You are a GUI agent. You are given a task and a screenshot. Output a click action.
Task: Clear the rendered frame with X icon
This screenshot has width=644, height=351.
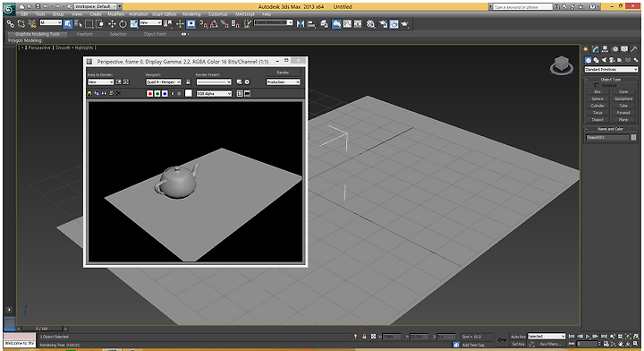(x=118, y=94)
